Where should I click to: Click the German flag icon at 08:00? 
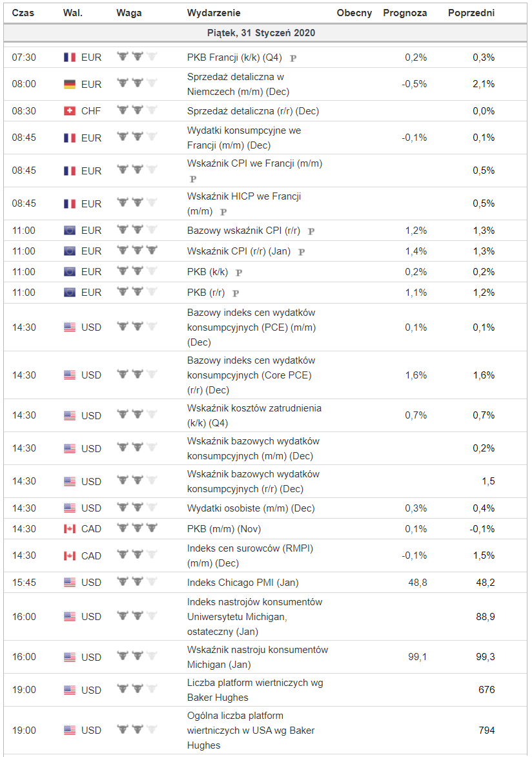point(70,84)
